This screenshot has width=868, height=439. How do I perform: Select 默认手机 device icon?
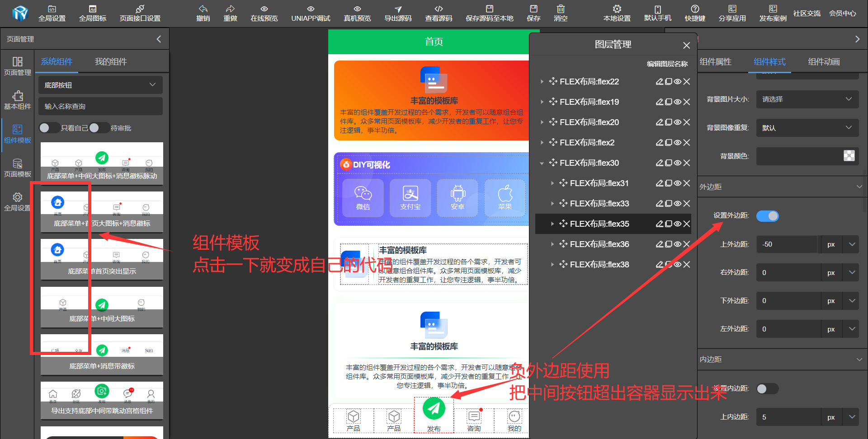coord(658,14)
